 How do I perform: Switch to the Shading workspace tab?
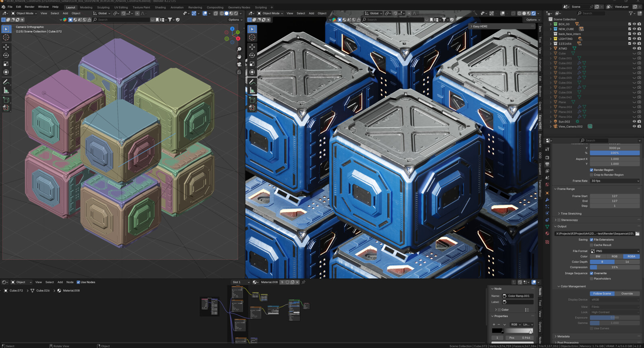tap(160, 7)
